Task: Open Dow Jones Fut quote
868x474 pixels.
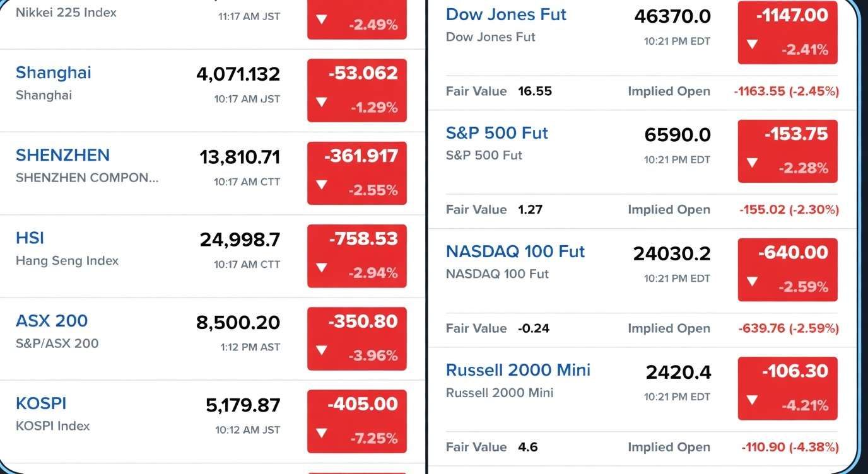Action: point(507,14)
